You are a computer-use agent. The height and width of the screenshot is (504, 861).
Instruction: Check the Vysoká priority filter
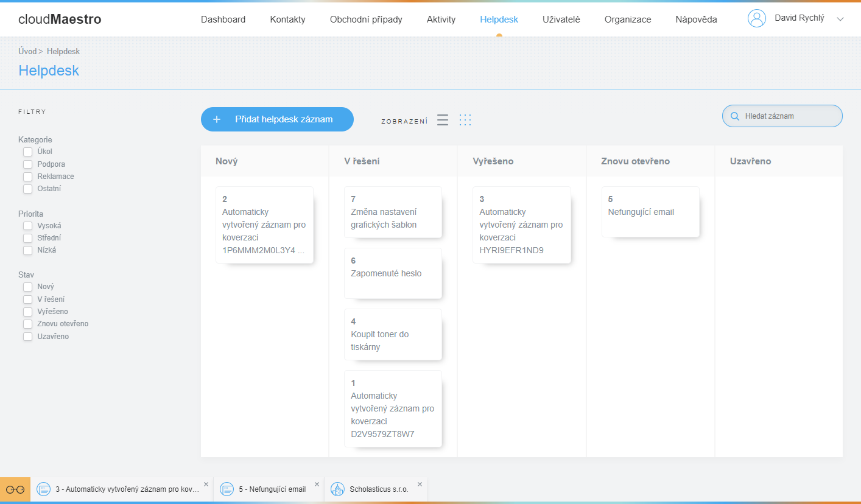tap(27, 226)
